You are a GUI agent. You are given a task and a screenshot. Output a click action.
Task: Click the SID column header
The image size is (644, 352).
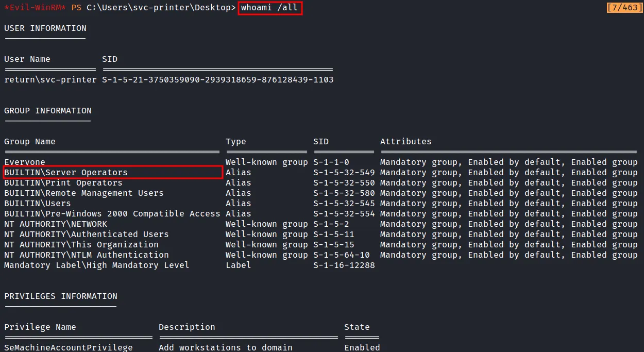click(319, 141)
